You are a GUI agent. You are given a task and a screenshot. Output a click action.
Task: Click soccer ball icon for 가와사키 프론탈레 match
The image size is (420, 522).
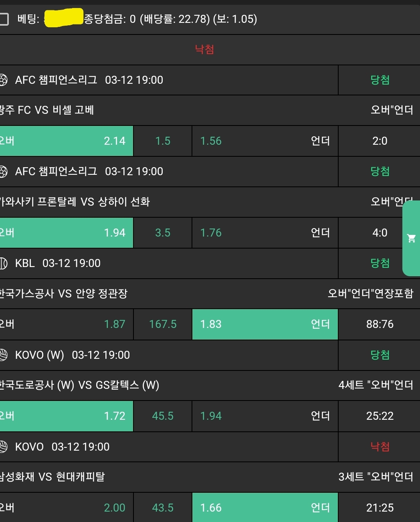[3, 172]
